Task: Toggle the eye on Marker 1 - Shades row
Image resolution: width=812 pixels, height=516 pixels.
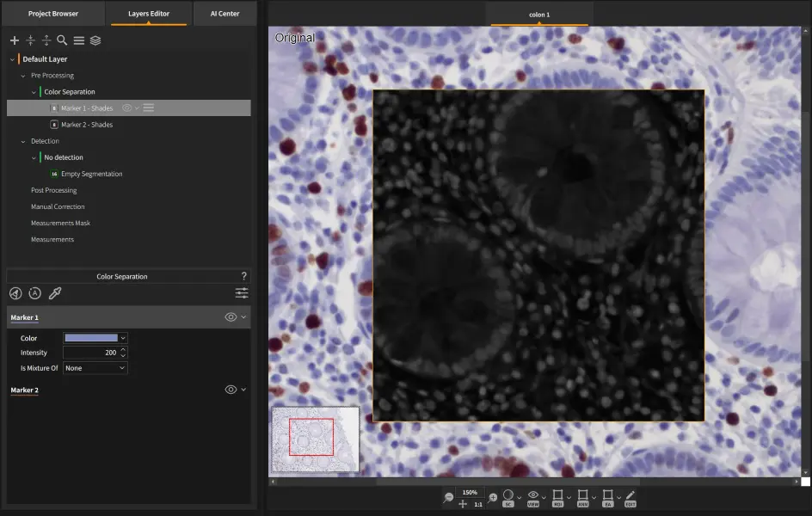Action: 126,108
